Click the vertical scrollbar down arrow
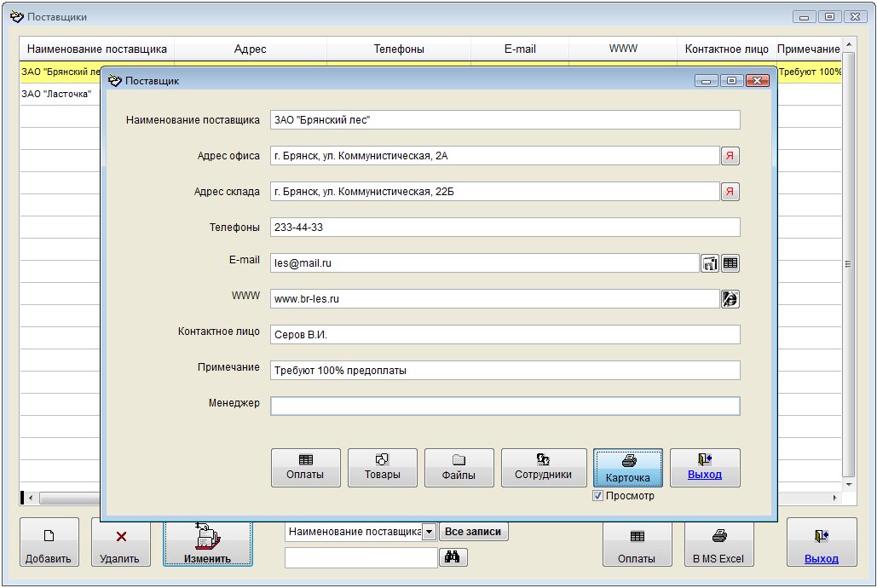This screenshot has width=877, height=588. [849, 485]
